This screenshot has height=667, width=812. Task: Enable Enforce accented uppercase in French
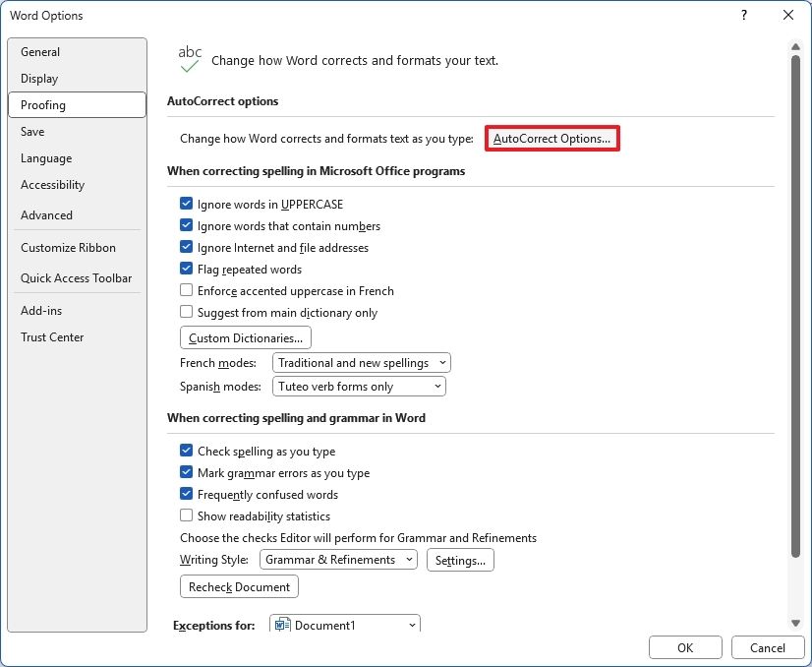187,290
